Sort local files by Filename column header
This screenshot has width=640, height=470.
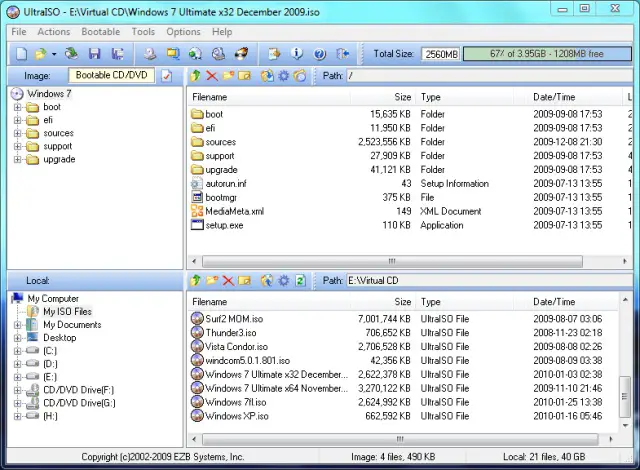[x=269, y=302]
